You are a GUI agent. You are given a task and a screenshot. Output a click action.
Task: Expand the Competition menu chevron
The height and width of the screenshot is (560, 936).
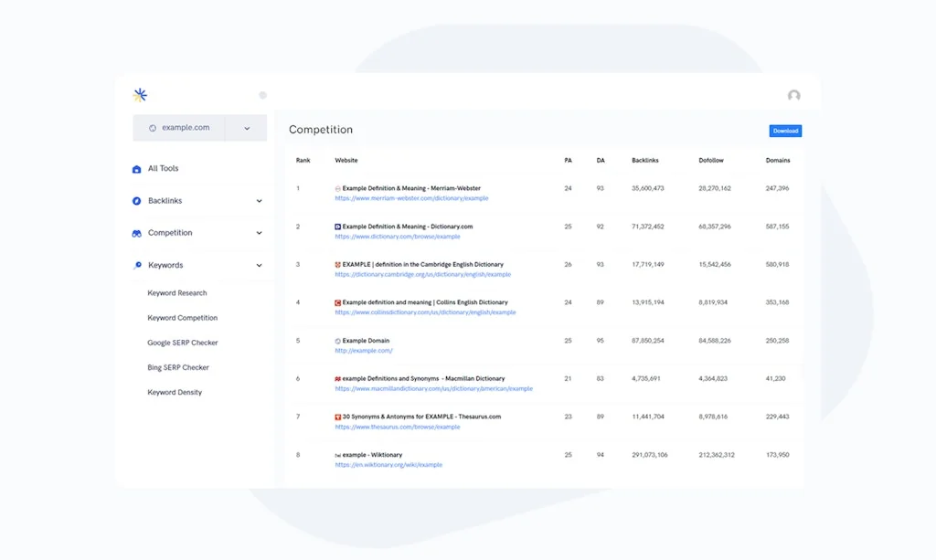(x=259, y=233)
